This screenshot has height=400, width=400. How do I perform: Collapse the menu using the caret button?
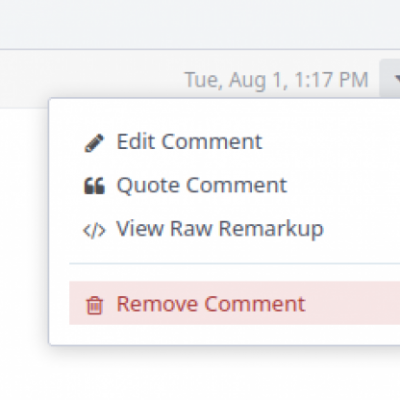[390, 79]
